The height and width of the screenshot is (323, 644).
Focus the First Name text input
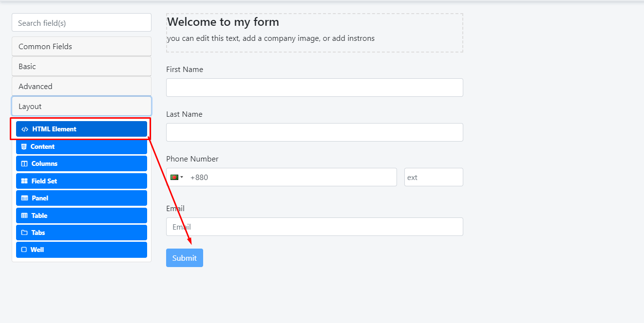(314, 88)
